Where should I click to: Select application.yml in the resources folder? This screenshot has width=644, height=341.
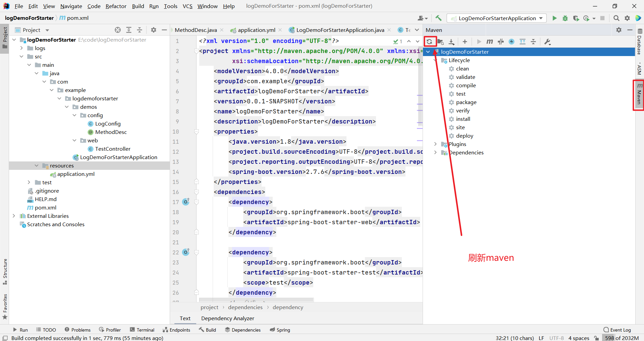pyautogui.click(x=76, y=174)
